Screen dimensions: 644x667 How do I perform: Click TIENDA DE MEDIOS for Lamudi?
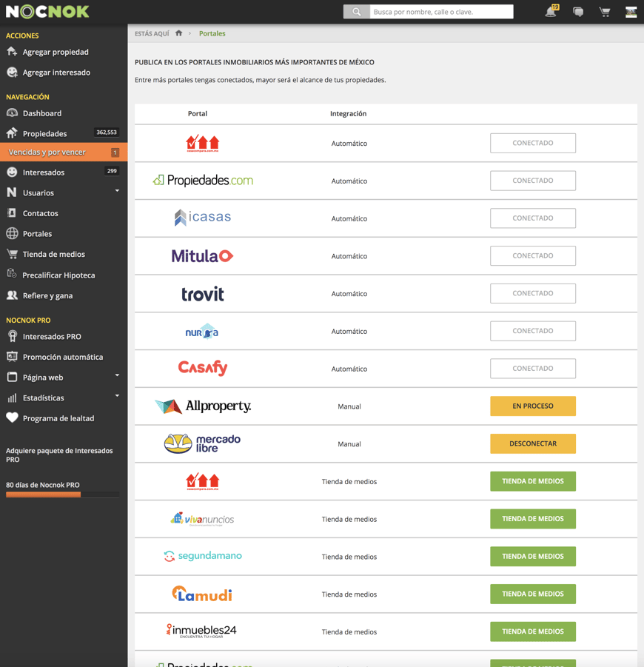point(533,594)
